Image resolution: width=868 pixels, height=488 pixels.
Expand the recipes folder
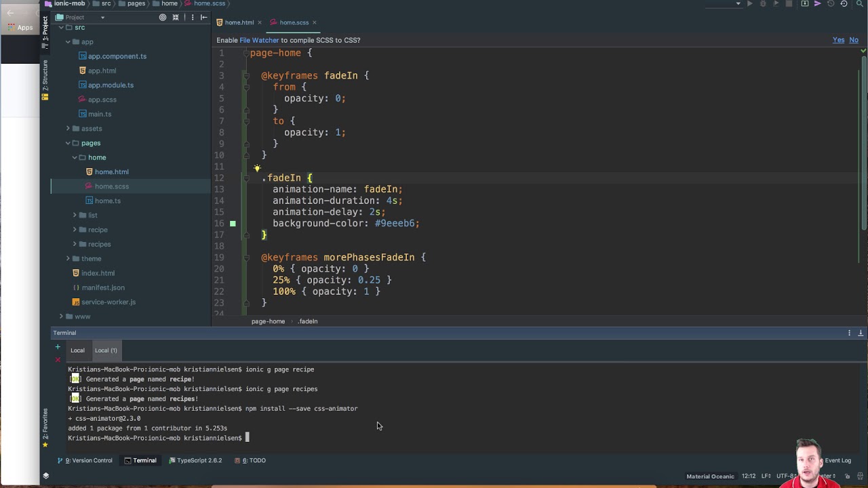[x=75, y=244]
